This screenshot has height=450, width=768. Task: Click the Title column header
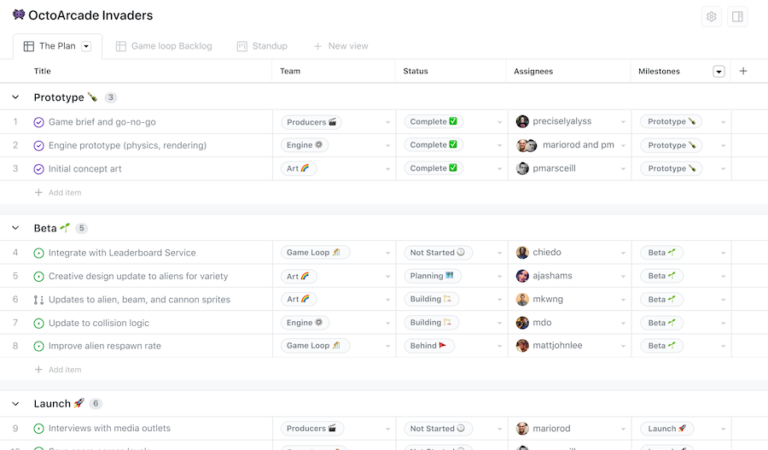pyautogui.click(x=42, y=71)
